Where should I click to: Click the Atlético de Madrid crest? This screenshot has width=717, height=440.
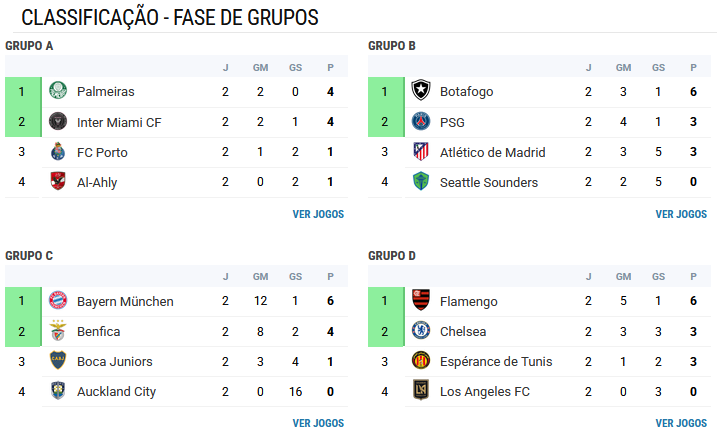point(421,151)
